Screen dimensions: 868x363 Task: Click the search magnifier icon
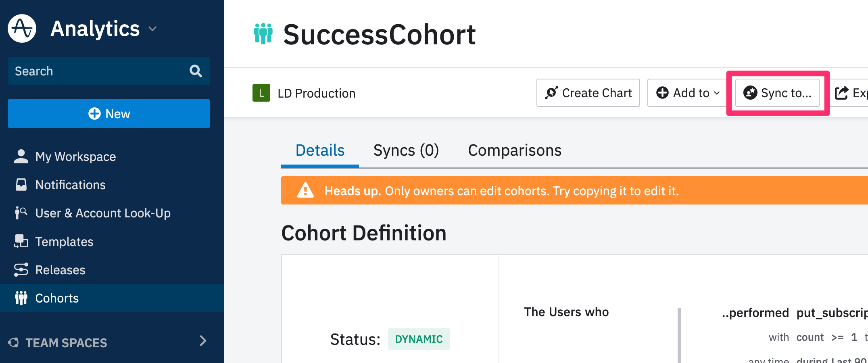(196, 71)
